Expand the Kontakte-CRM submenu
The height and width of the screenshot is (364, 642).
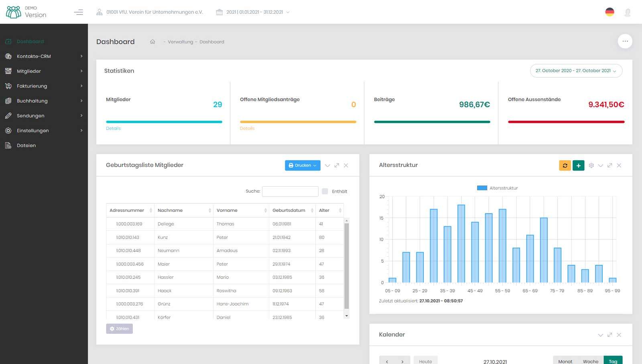[81, 56]
